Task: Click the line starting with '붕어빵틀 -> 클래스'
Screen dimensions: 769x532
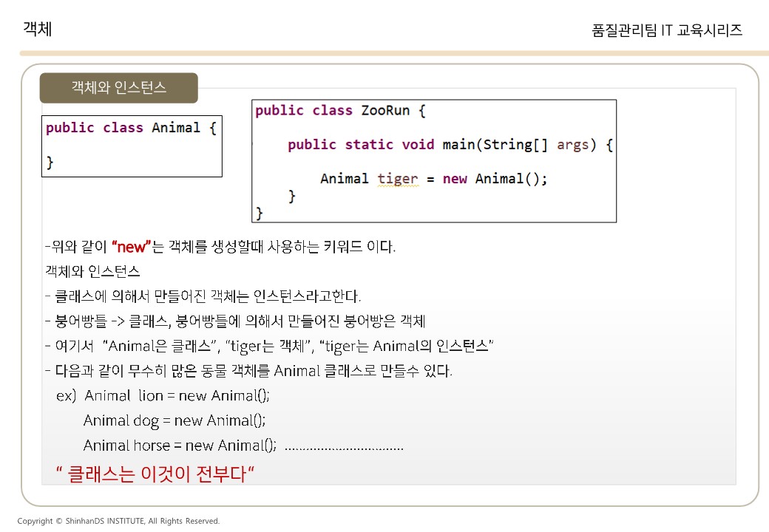Action: click(x=235, y=321)
